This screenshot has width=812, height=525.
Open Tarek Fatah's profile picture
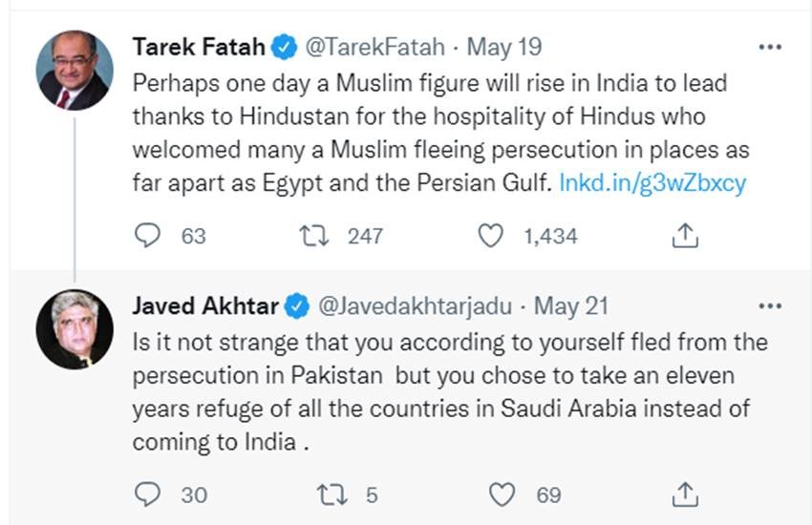(75, 71)
